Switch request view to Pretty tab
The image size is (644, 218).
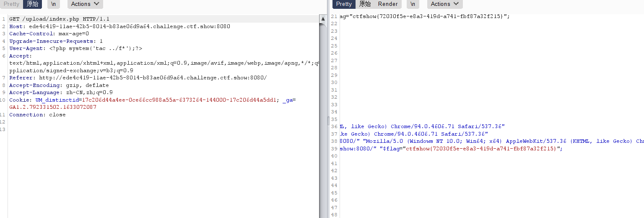coord(11,4)
